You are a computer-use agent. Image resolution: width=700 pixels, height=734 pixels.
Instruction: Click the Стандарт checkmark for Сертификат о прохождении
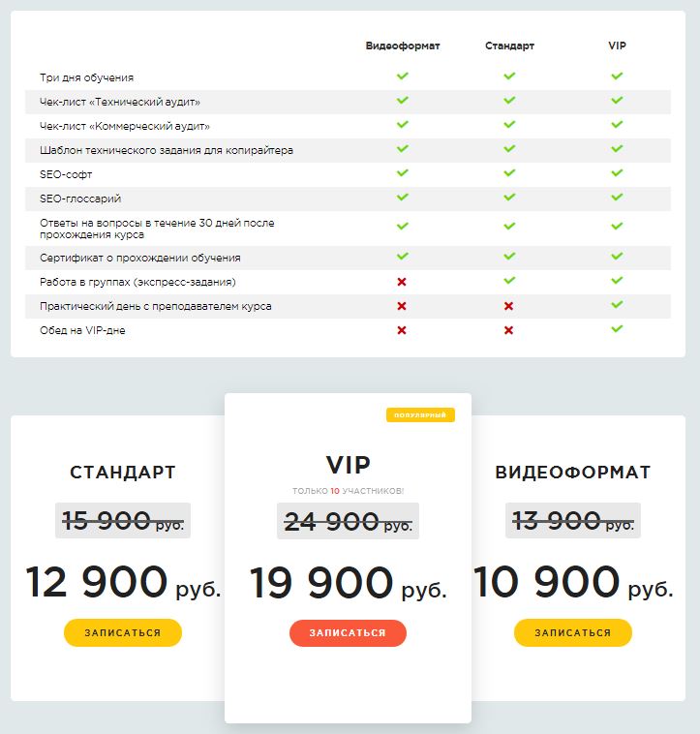pos(509,257)
